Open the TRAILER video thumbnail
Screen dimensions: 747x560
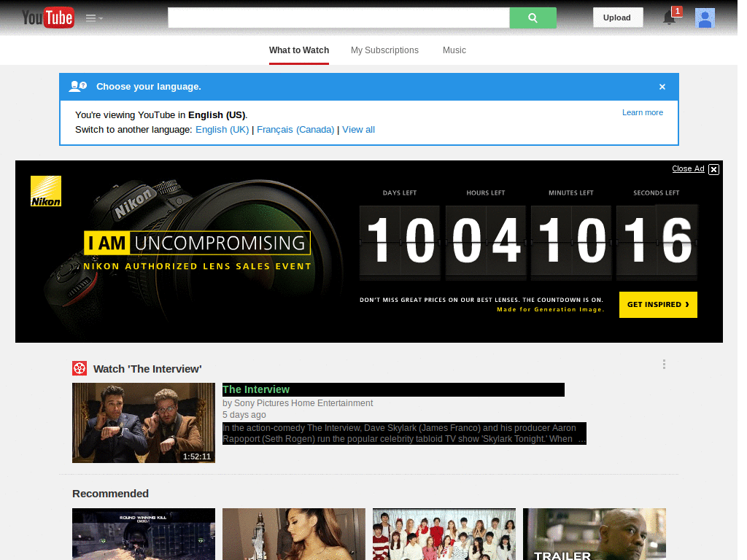pyautogui.click(x=594, y=534)
